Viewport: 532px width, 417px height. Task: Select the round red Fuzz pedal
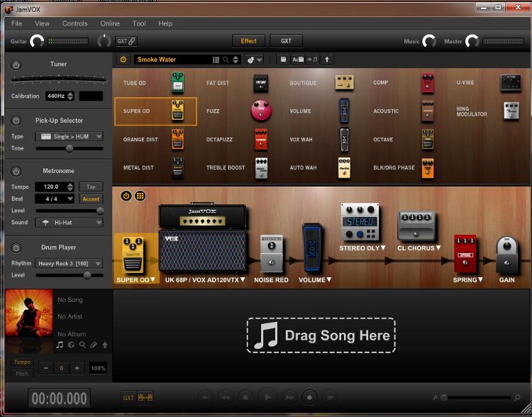tap(261, 111)
